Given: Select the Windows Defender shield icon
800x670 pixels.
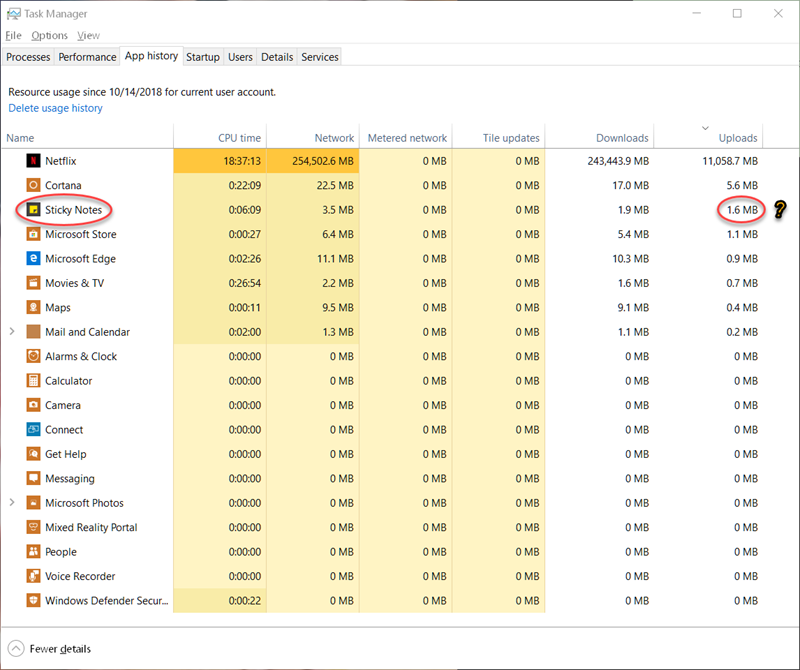Looking at the screenshot, I should point(33,601).
